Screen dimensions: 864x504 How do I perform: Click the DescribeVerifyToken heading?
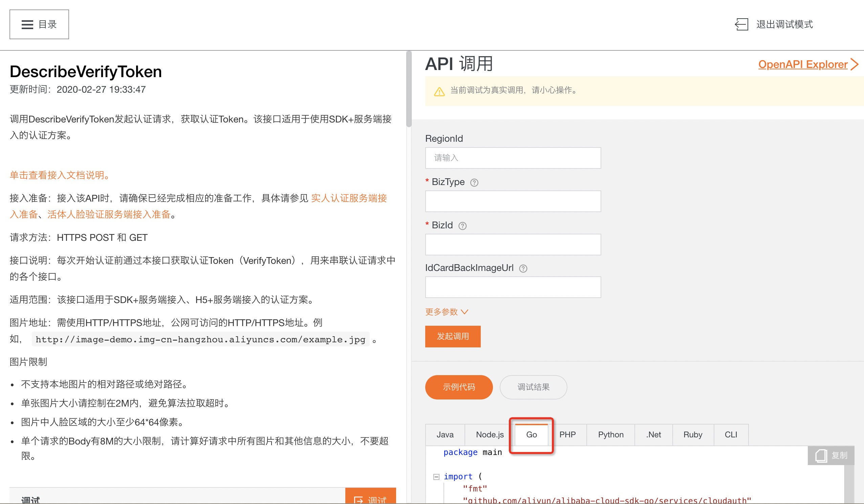click(86, 72)
